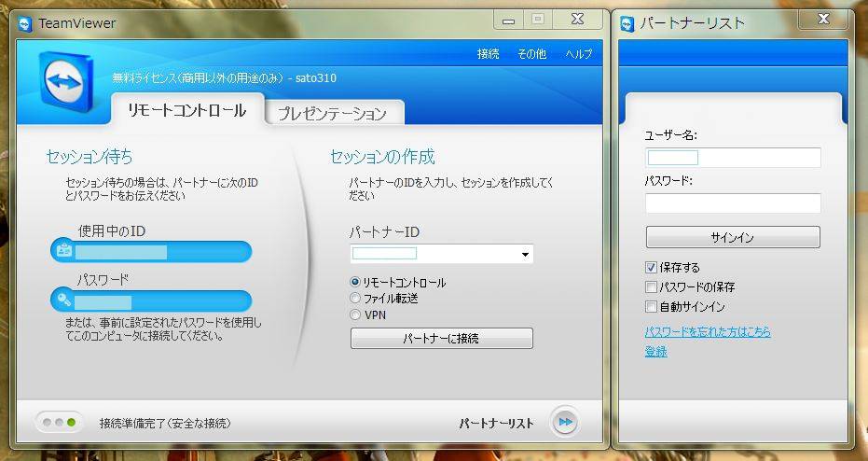Click the TeamViewer logo in the header
This screenshot has height=461, width=868.
[66, 82]
